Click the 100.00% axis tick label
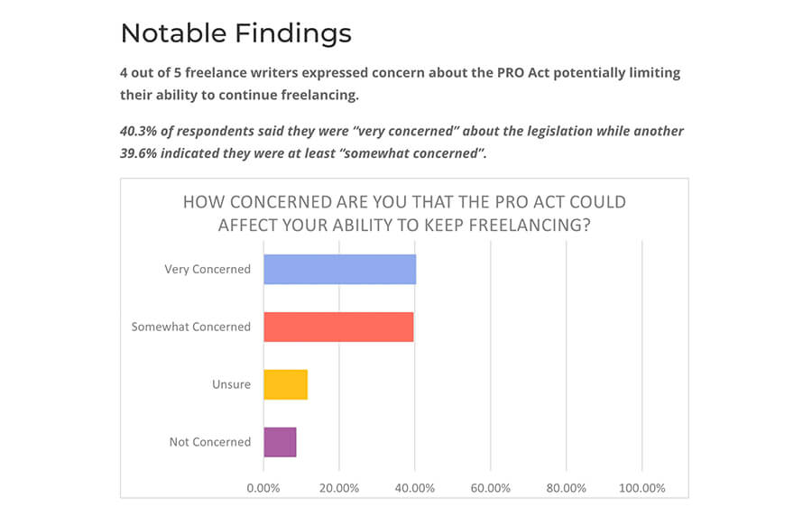Viewport: 812px width, 516px height. point(641,488)
